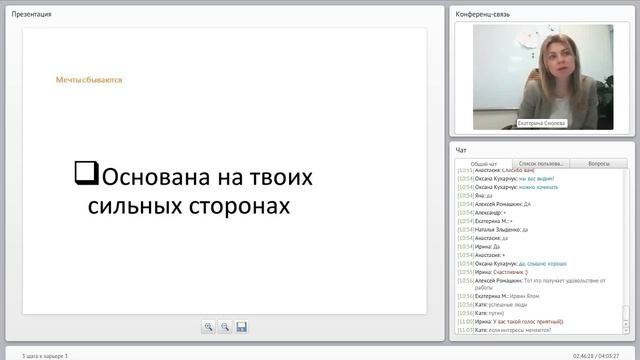This screenshot has height=360, width=640.
Task: Click the Конференц-связь panel title
Action: point(482,14)
